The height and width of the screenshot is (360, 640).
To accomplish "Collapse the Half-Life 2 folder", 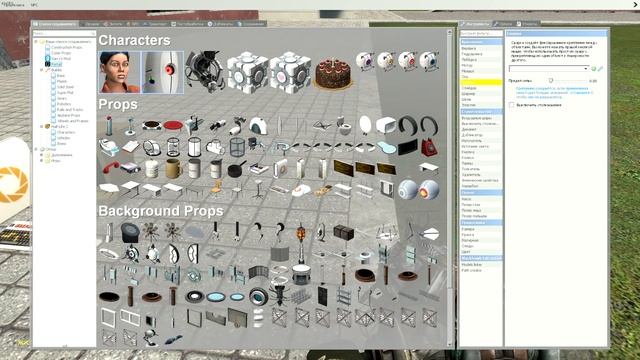I will pos(42,127).
